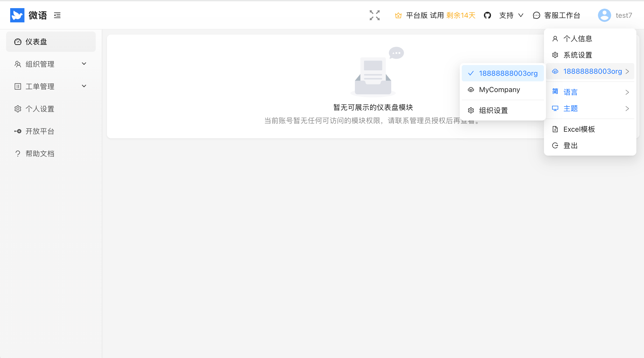Click the 帮助文档 question mark icon
The width and height of the screenshot is (644, 358).
[x=18, y=154]
